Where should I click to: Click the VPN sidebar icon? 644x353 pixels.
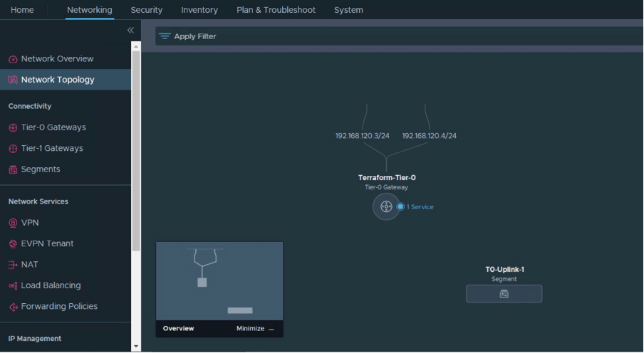pyautogui.click(x=13, y=223)
